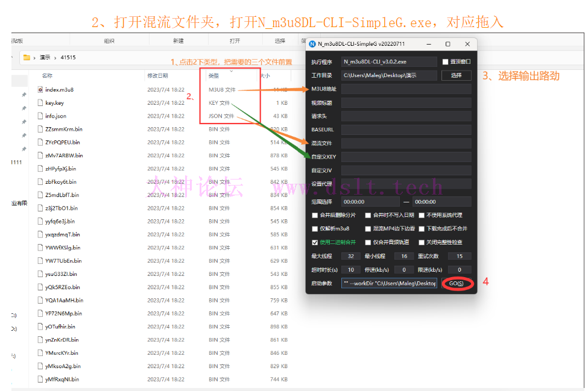Click the Z5mdLbfT.bin file icon
Image resolution: width=588 pixels, height=391 pixels.
click(x=40, y=195)
